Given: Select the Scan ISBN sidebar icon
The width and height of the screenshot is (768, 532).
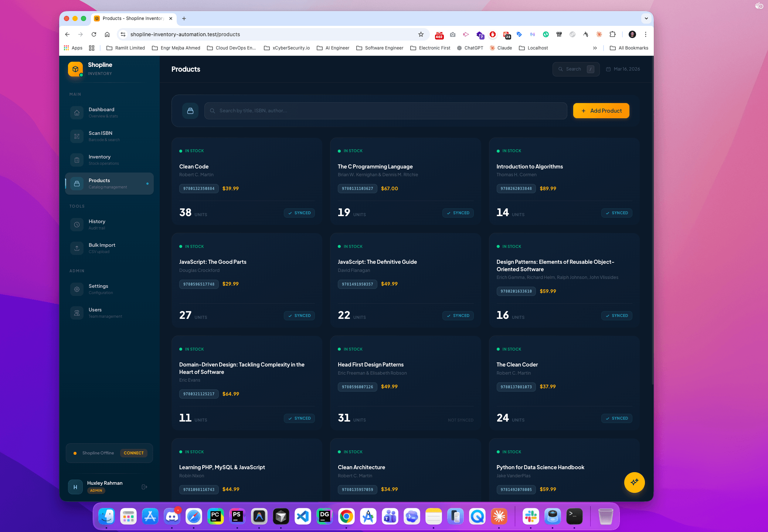Looking at the screenshot, I should [77, 136].
